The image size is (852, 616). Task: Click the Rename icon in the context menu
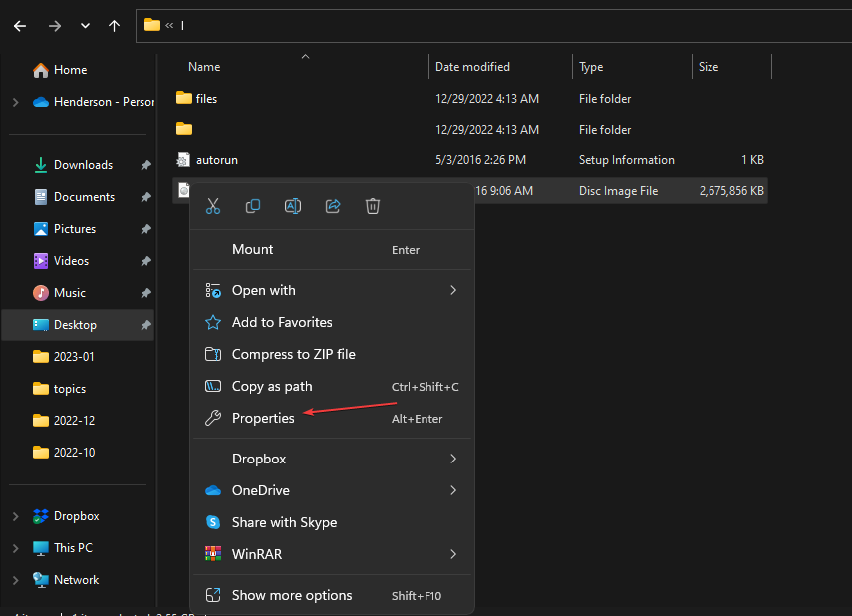click(x=292, y=206)
